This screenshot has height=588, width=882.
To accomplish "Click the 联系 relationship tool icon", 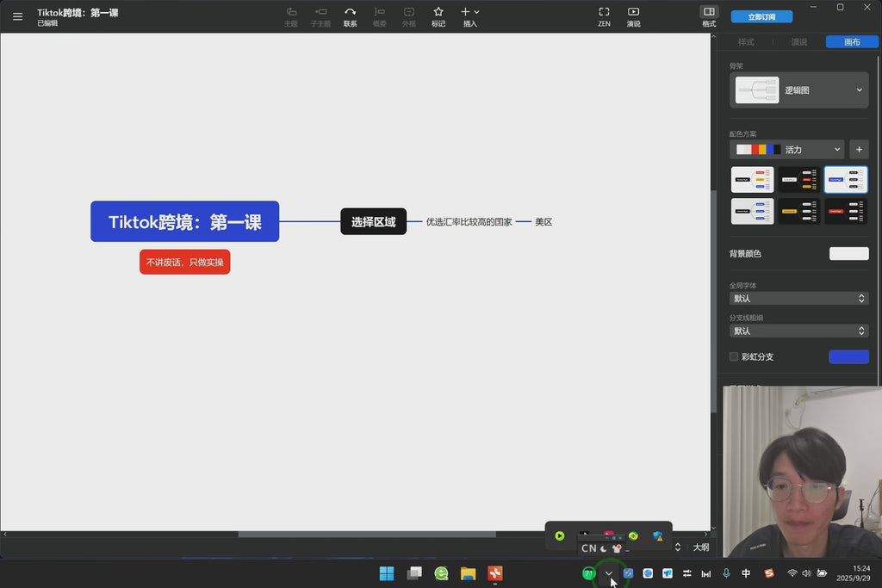I will (350, 12).
